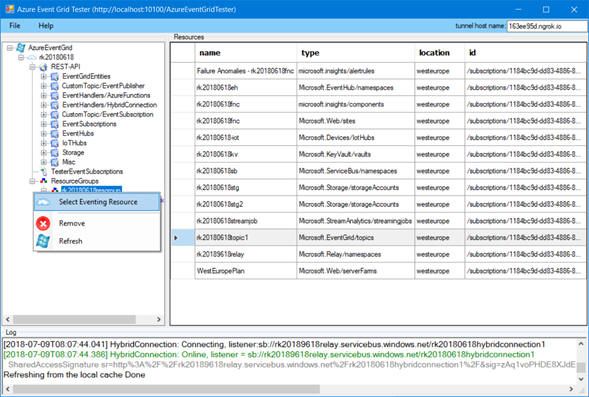Click the cloud icon of Select Eventing Resource
589x397 pixels.
tap(43, 202)
